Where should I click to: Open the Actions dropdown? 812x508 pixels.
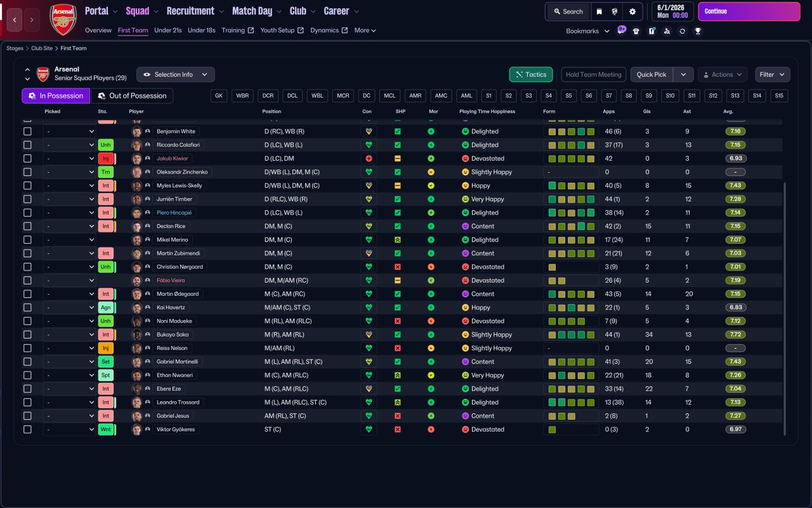723,74
